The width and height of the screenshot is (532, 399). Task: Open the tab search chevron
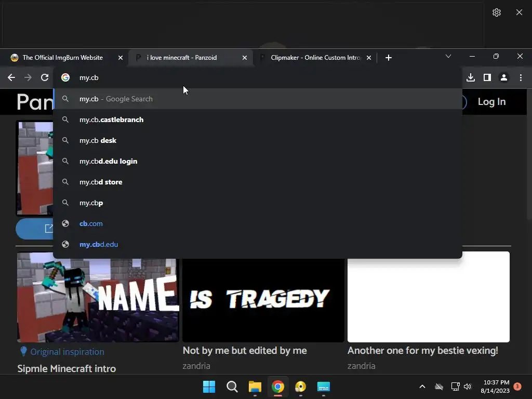[x=448, y=56]
